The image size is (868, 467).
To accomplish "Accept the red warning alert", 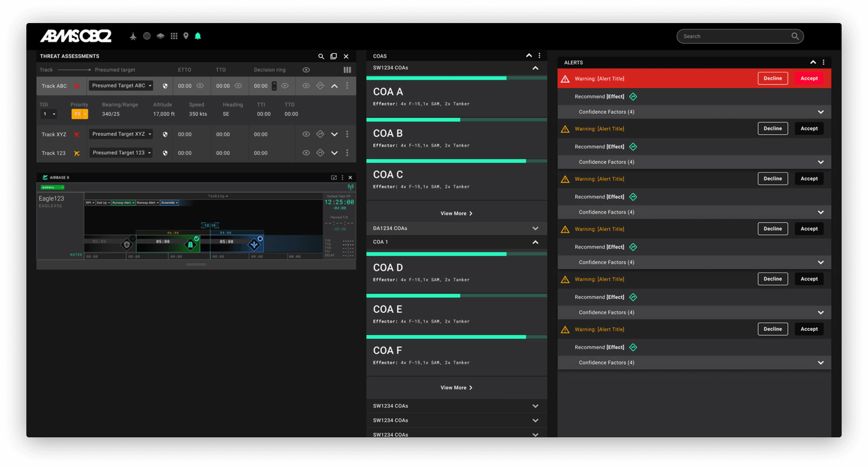I will [809, 78].
